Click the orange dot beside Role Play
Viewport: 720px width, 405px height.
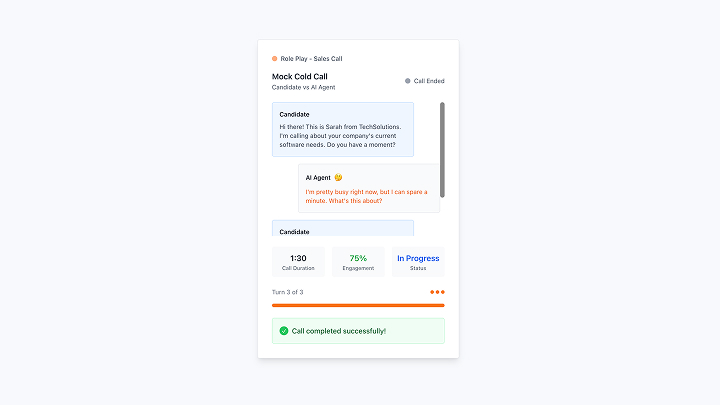coord(275,59)
